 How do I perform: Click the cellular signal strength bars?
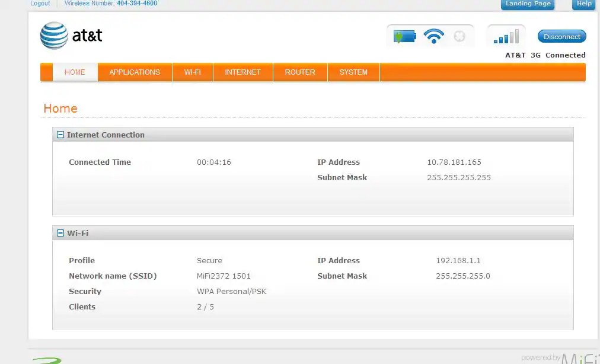point(506,36)
